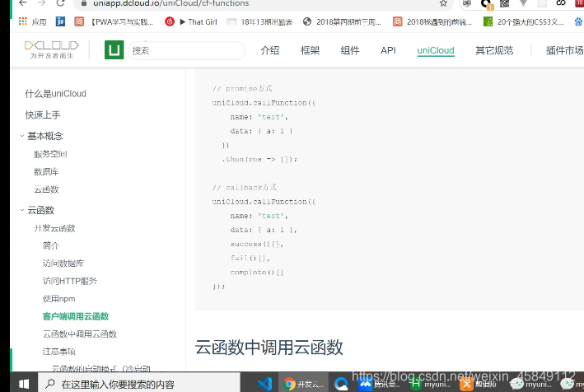Open VS Code from the taskbar
Viewport: 584px width, 392px height.
tap(264, 384)
